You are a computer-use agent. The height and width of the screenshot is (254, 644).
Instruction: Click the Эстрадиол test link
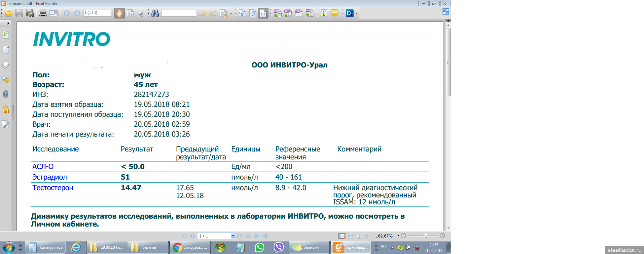50,177
